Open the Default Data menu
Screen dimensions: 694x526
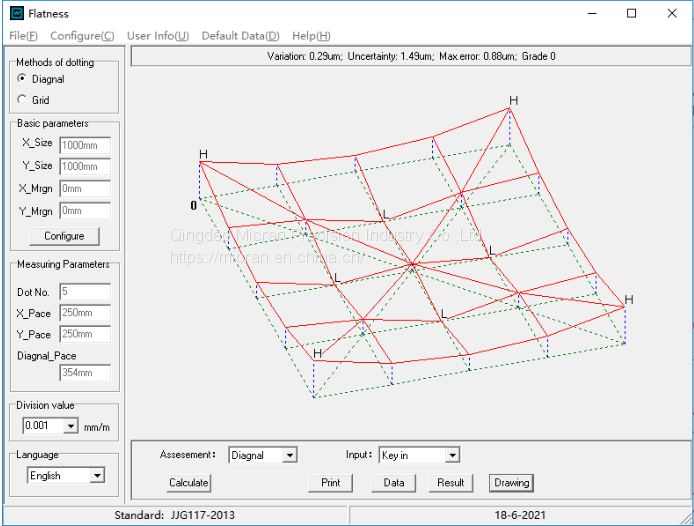[x=241, y=36]
